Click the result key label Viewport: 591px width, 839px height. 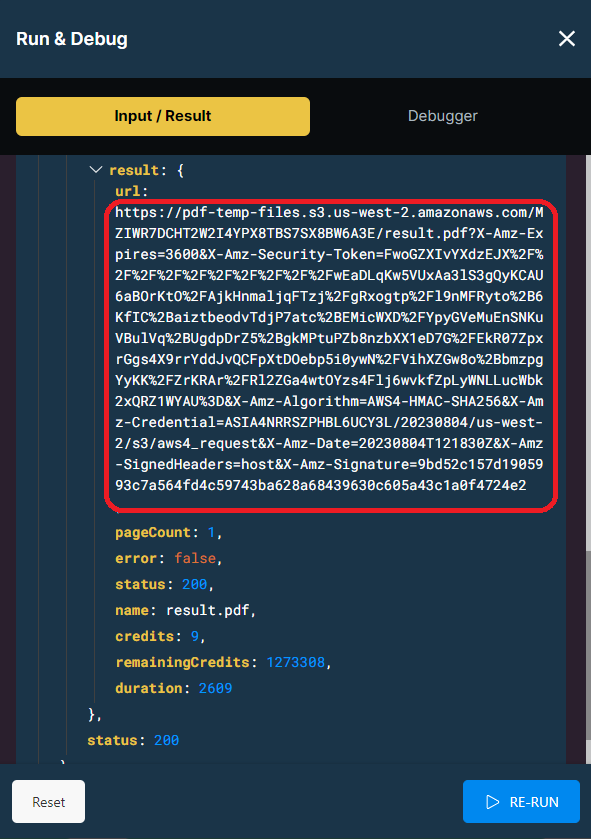click(134, 170)
